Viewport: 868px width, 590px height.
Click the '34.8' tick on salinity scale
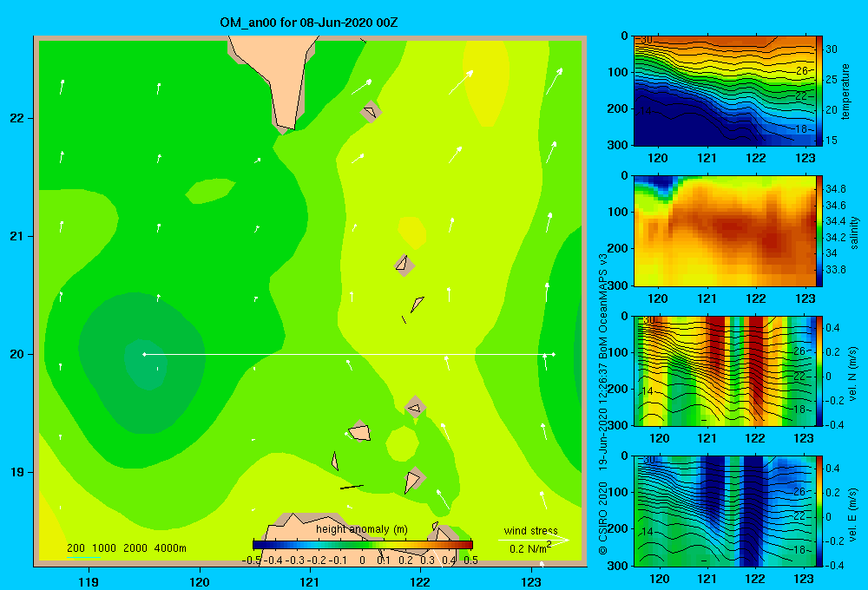click(836, 189)
